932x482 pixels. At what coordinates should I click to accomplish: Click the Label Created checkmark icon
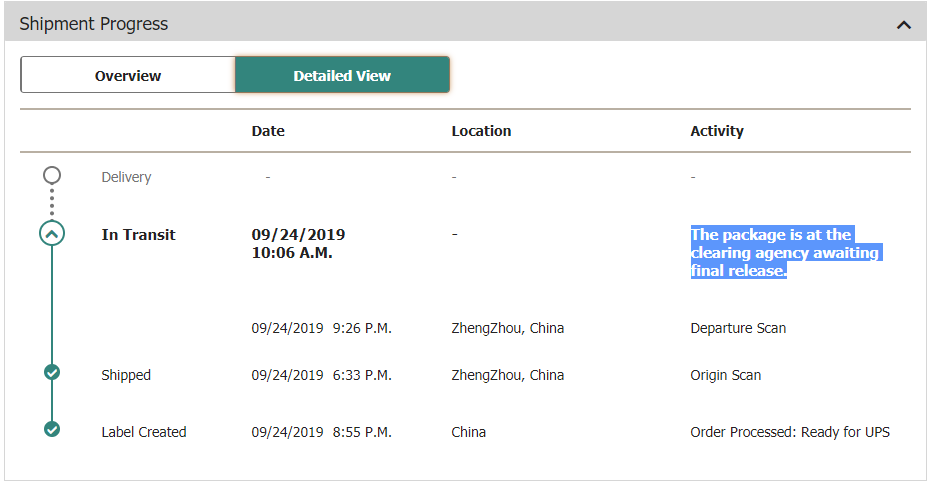pos(52,430)
